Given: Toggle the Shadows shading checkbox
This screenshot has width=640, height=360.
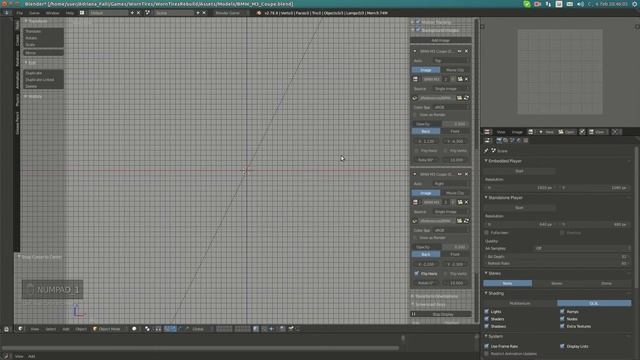Looking at the screenshot, I should coord(487,327).
